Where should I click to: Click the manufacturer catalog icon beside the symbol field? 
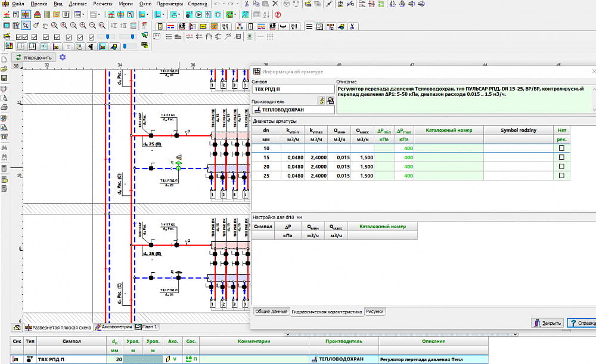pos(330,101)
